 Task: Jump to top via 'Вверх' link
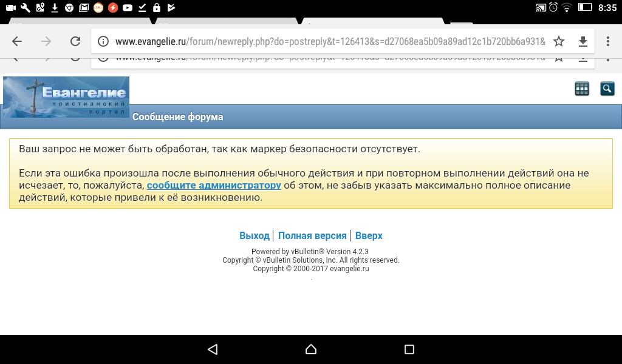(369, 236)
